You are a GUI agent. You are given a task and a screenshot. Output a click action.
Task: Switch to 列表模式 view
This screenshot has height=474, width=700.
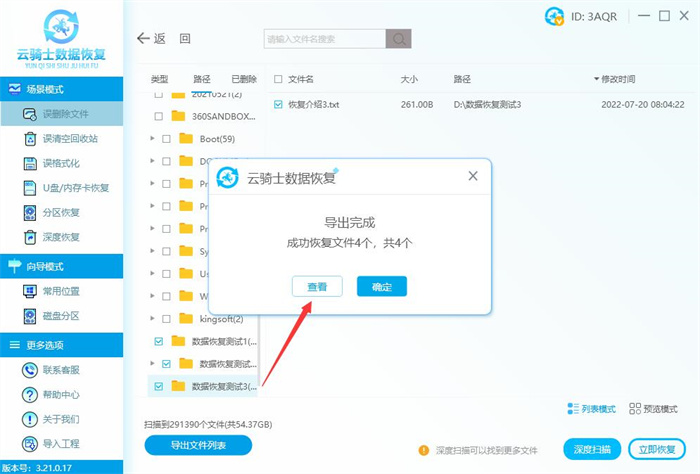pos(591,409)
